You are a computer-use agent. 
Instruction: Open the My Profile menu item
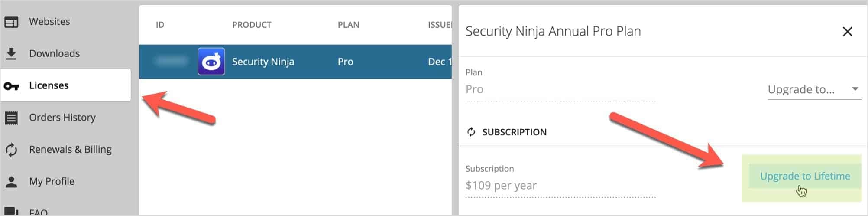(52, 181)
